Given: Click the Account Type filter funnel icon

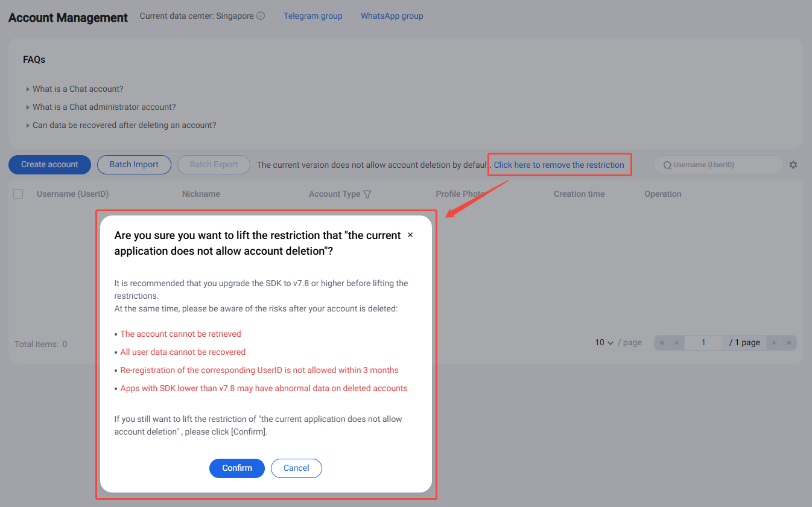Looking at the screenshot, I should [367, 194].
